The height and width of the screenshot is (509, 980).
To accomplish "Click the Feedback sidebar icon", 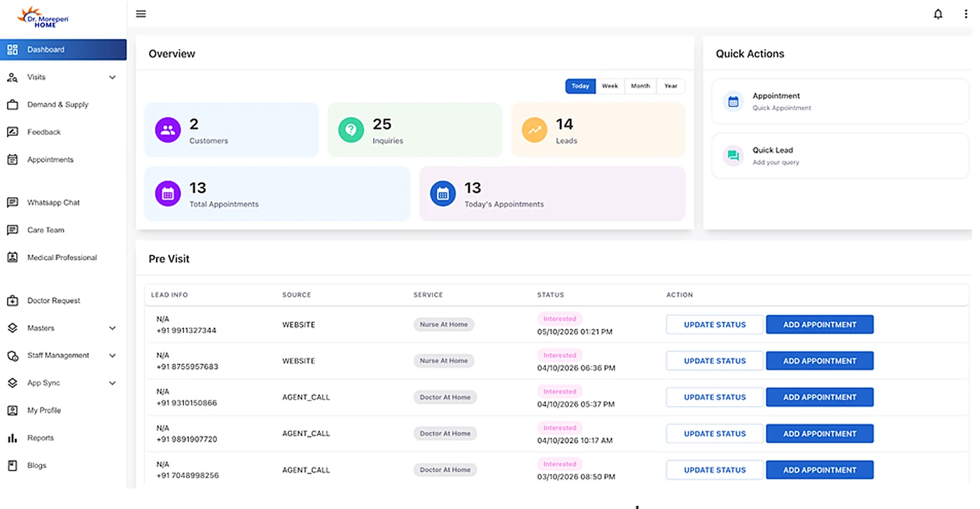I will tap(12, 132).
